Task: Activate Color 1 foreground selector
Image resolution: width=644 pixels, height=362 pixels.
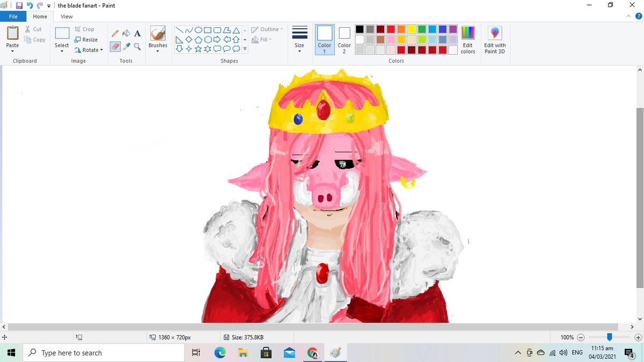Action: point(324,39)
